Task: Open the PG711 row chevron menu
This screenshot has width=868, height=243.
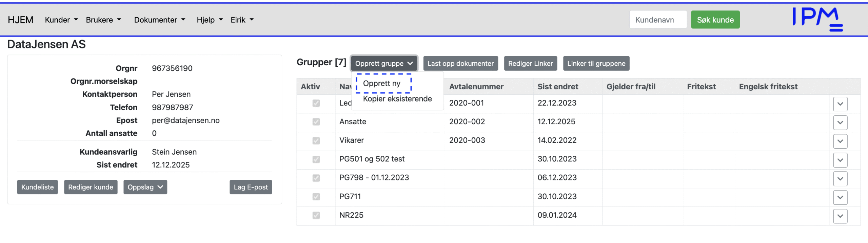Action: 840,197
